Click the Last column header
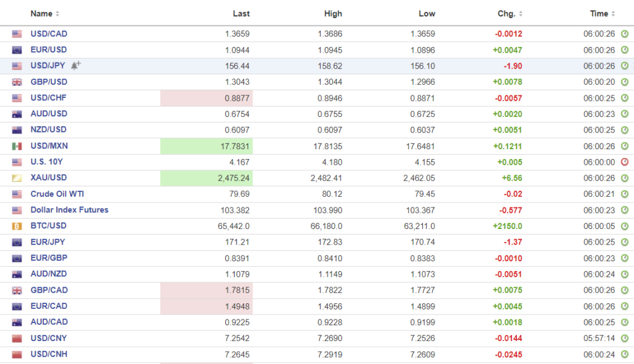The image size is (634, 364). point(241,14)
